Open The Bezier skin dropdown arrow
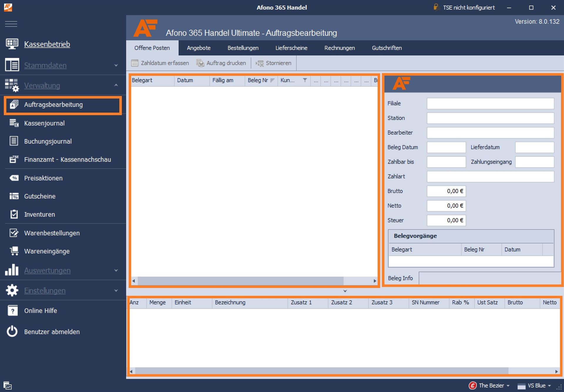Image resolution: width=564 pixels, height=392 pixels. pyautogui.click(x=508, y=386)
